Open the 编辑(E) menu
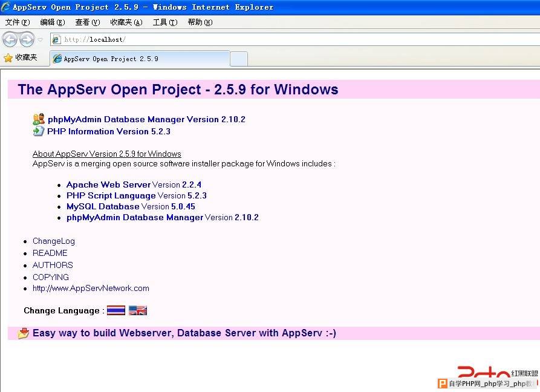540x392 pixels. pos(53,22)
